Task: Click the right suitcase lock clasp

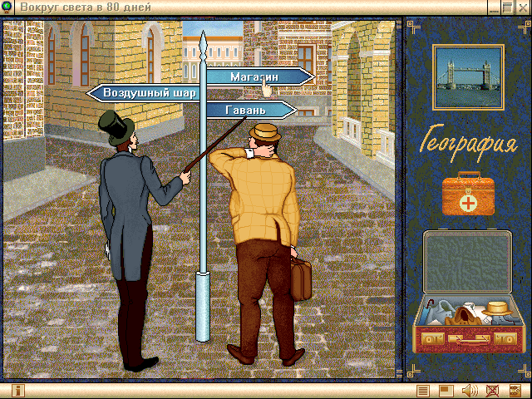Action: [505, 338]
